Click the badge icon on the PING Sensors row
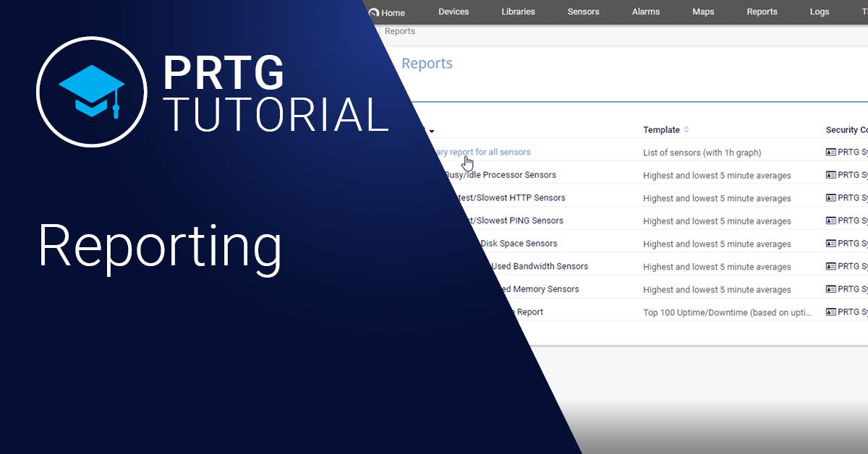Image resolution: width=868 pixels, height=454 pixels. 830,220
